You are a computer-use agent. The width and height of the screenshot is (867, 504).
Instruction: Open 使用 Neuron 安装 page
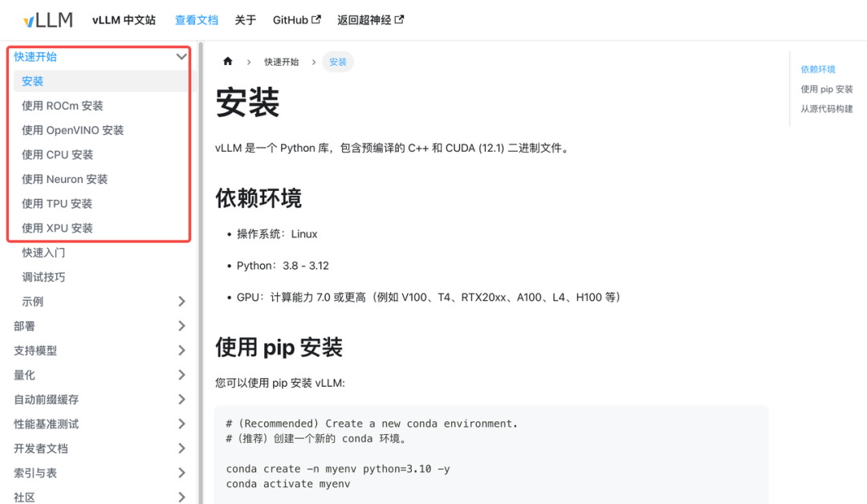(65, 179)
